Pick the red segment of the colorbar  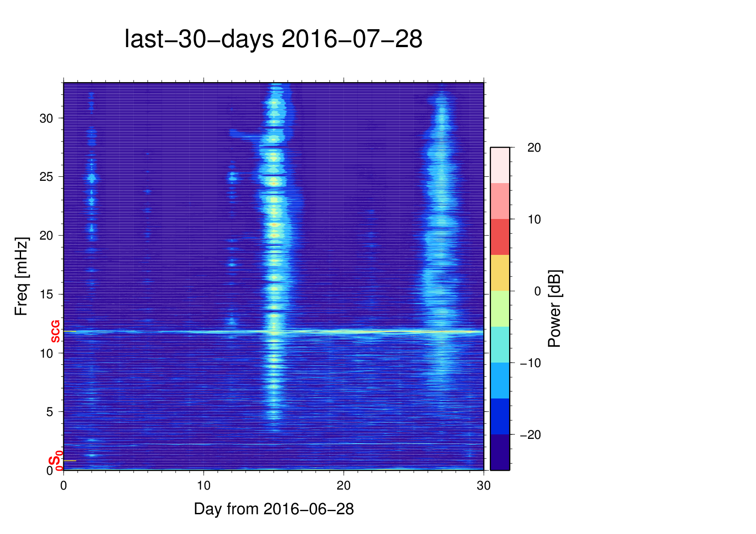pyautogui.click(x=500, y=237)
